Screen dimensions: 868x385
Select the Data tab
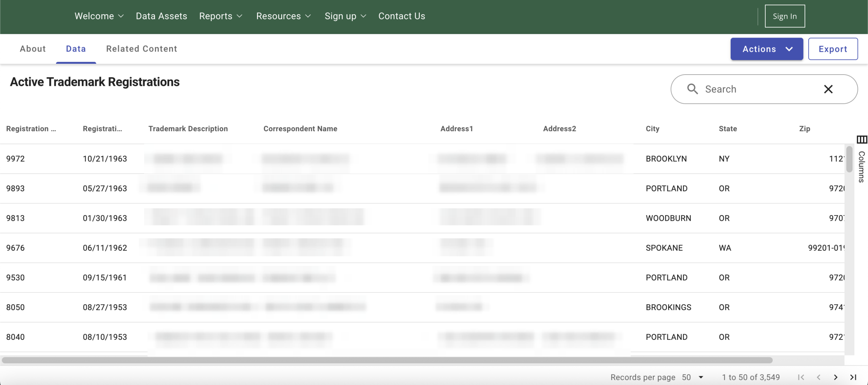pos(76,49)
